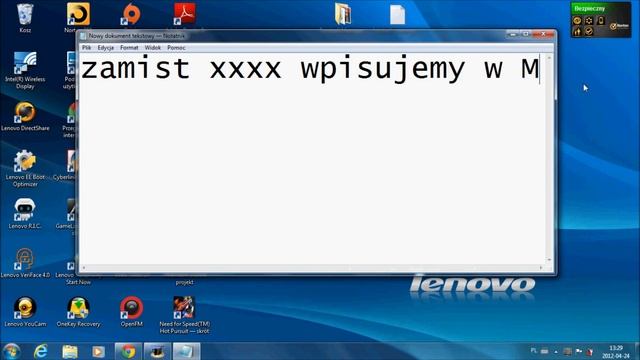Click the red tray icon next to the flag
Viewport: 640px width, 360px height.
click(x=589, y=351)
